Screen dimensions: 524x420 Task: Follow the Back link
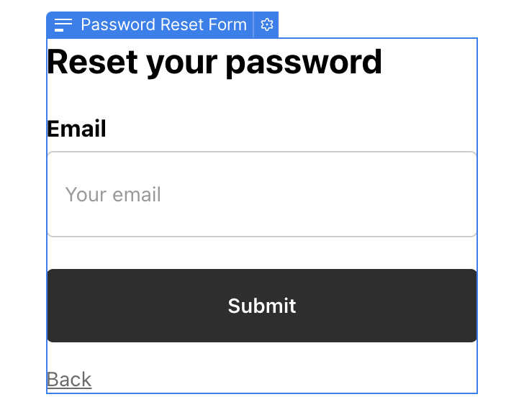click(x=69, y=379)
